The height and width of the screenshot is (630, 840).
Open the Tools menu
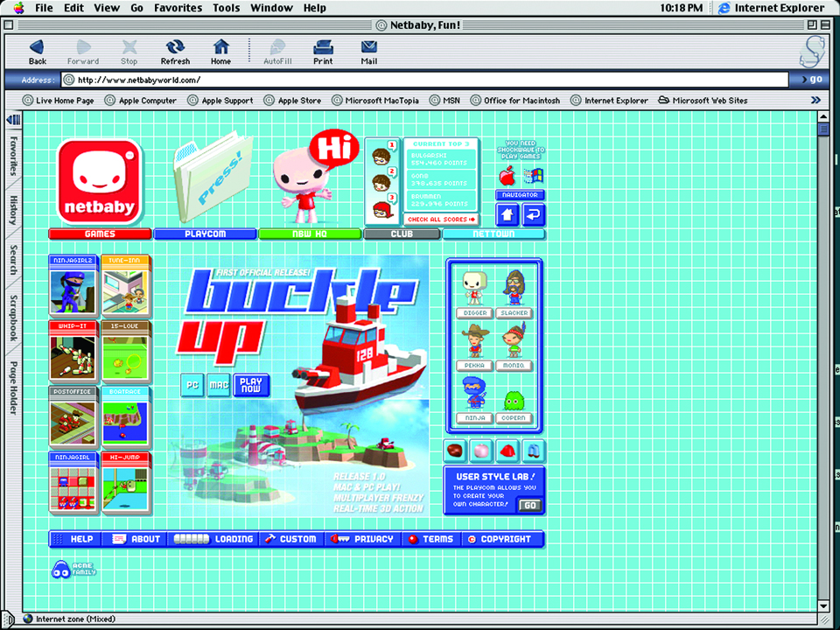pyautogui.click(x=226, y=8)
